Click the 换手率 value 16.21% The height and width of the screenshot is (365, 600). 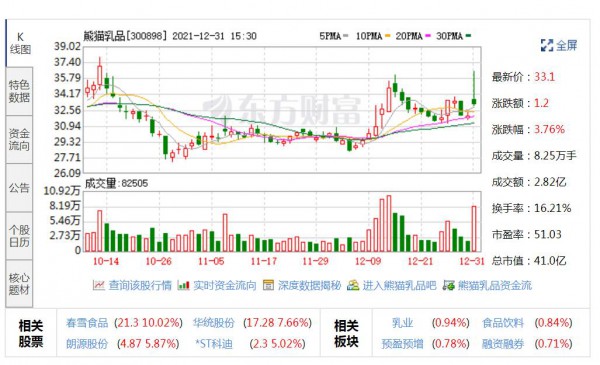[553, 209]
